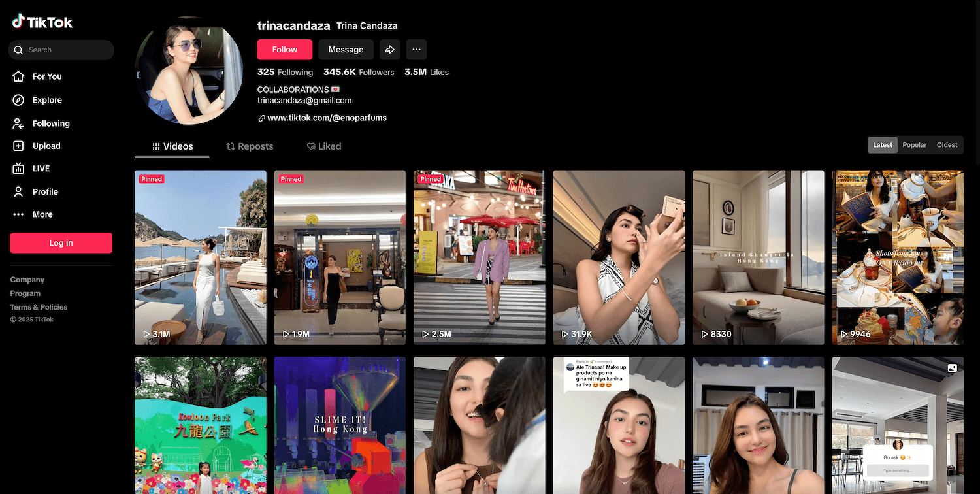The image size is (980, 494).
Task: Go to the Explore compass icon
Action: pyautogui.click(x=19, y=100)
